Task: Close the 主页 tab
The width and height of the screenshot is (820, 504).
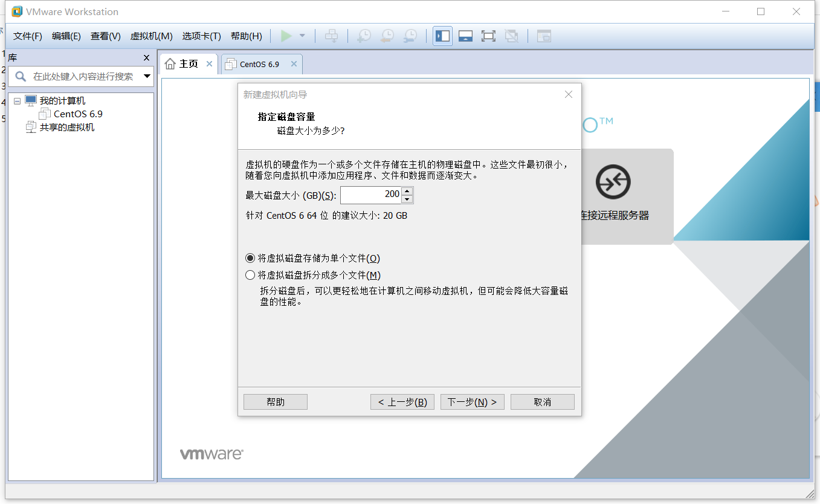Action: pos(209,64)
